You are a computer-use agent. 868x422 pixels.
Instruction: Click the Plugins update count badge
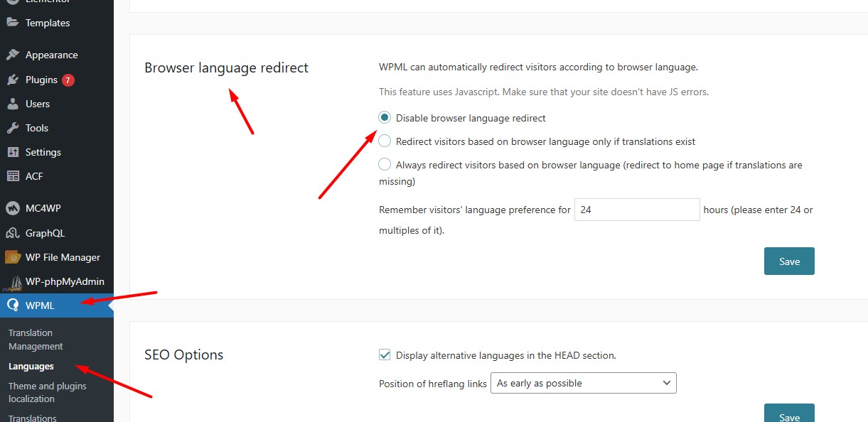pyautogui.click(x=68, y=80)
